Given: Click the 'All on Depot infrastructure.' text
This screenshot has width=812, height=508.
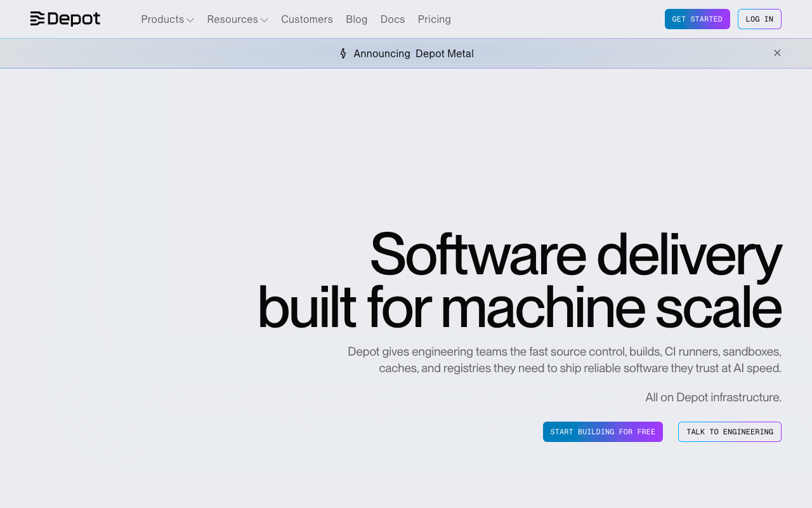Looking at the screenshot, I should (713, 398).
